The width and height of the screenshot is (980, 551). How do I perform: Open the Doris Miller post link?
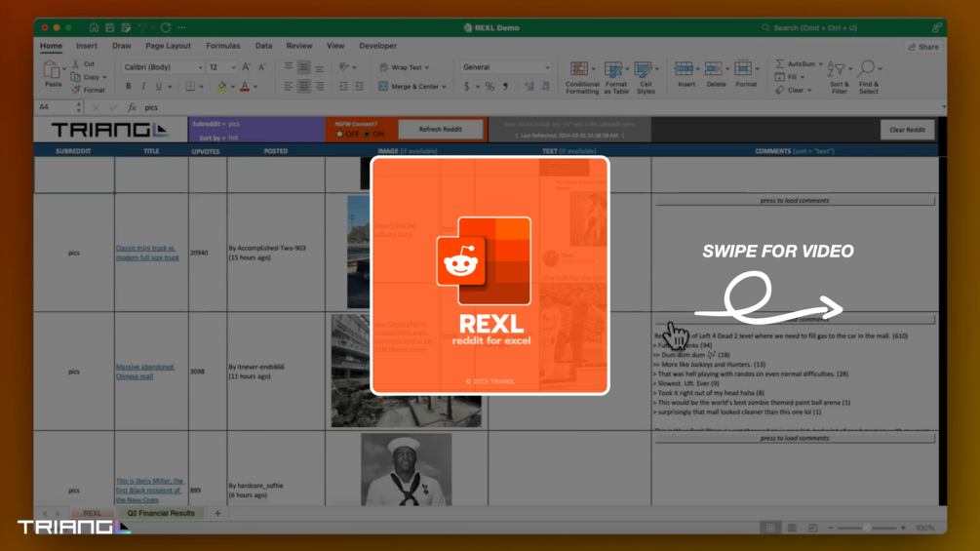pyautogui.click(x=149, y=491)
